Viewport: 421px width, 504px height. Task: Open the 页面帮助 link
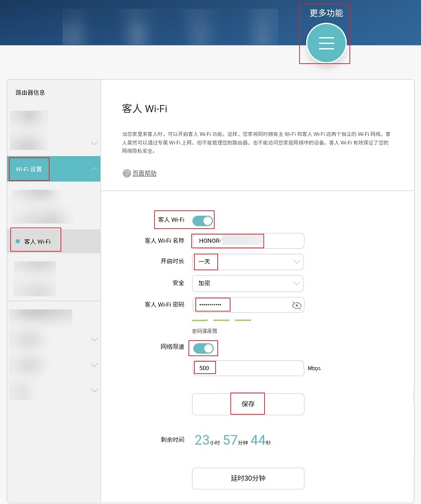(144, 173)
